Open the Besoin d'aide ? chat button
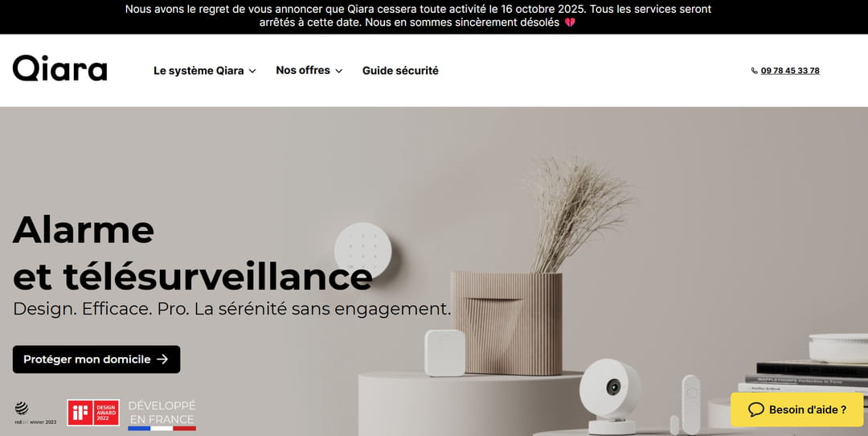The width and height of the screenshot is (868, 436). click(x=796, y=409)
